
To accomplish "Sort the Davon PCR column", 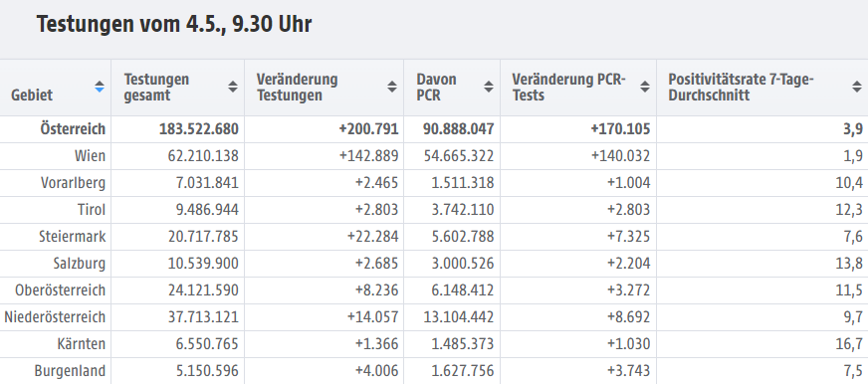I will point(488,87).
